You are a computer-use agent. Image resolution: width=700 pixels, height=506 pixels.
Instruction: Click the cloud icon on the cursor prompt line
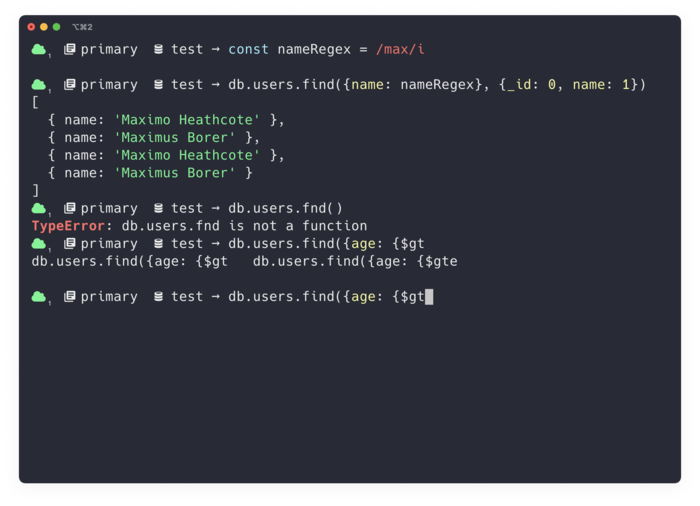(x=39, y=296)
